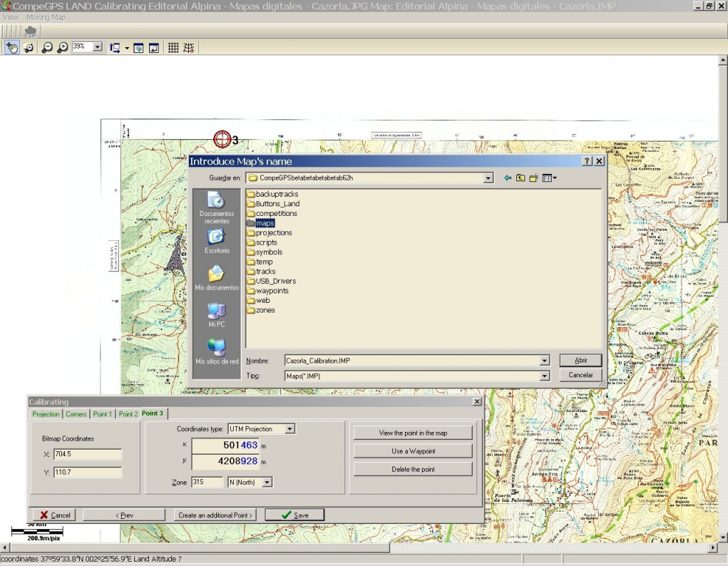Click the grid calibration icon with red mark
The image size is (728, 566).
pyautogui.click(x=189, y=47)
